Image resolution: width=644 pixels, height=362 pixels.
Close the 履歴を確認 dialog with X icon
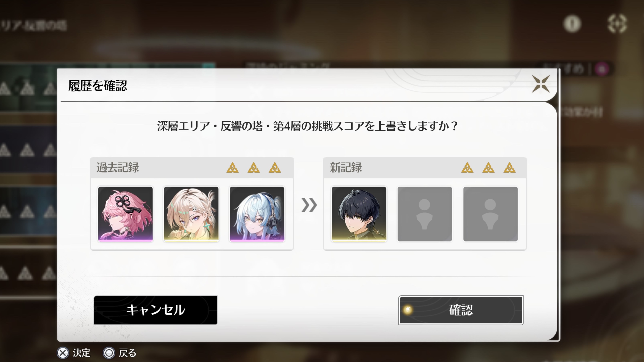tap(541, 84)
